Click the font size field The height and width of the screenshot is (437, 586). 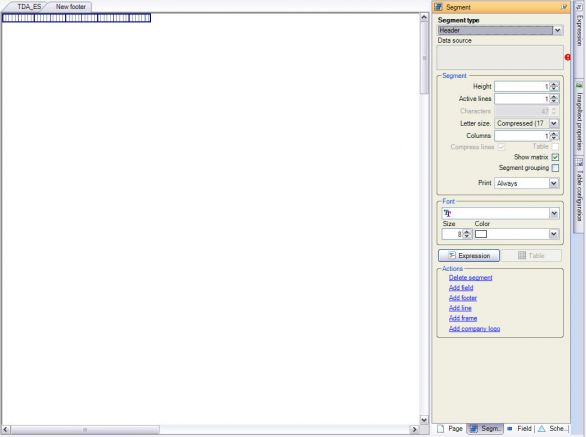pos(452,234)
